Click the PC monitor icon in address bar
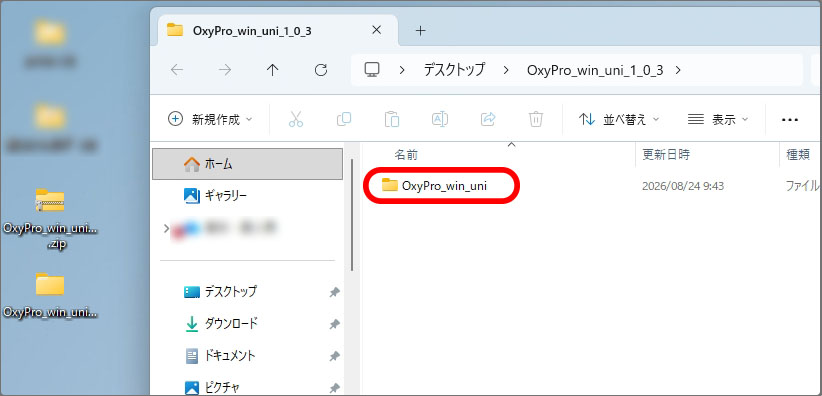Image resolution: width=822 pixels, height=396 pixels. (372, 70)
